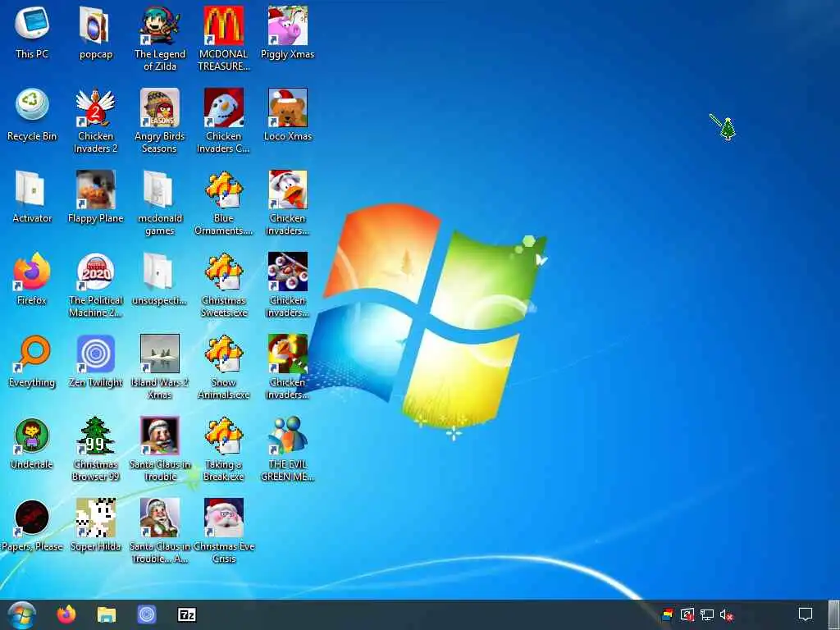Image resolution: width=840 pixels, height=630 pixels.
Task: Select the Super Hilda shortcut
Action: [95, 524]
